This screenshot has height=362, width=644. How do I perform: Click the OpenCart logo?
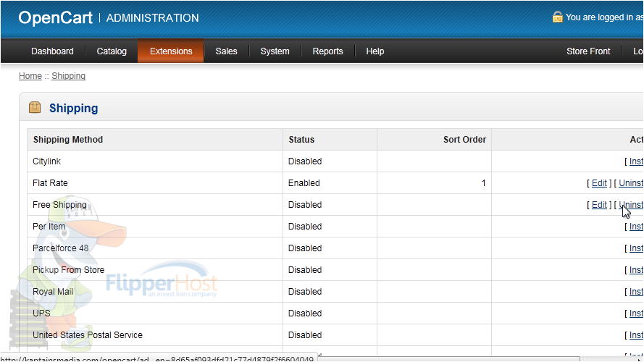point(56,17)
